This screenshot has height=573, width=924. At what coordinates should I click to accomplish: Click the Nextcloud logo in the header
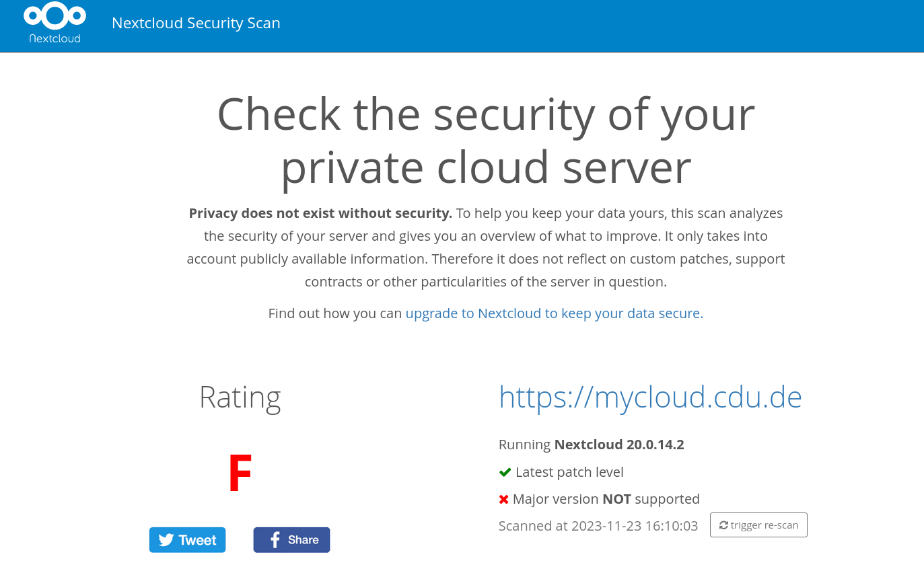coord(55,23)
